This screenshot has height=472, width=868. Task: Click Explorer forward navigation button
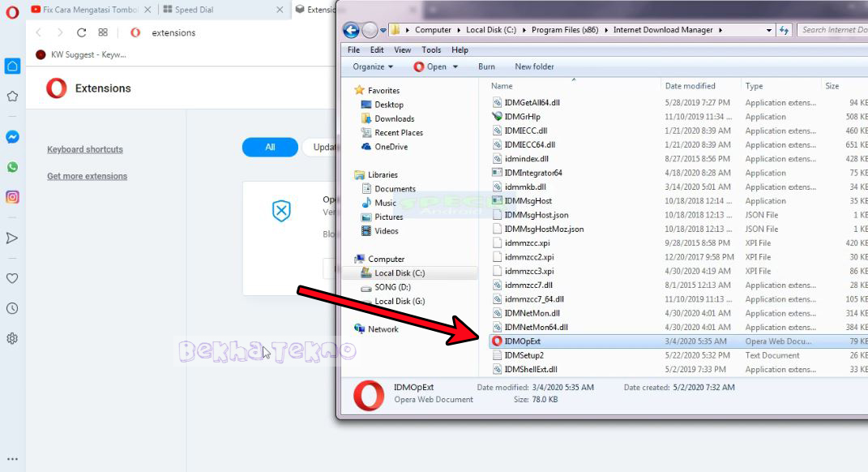click(x=370, y=30)
